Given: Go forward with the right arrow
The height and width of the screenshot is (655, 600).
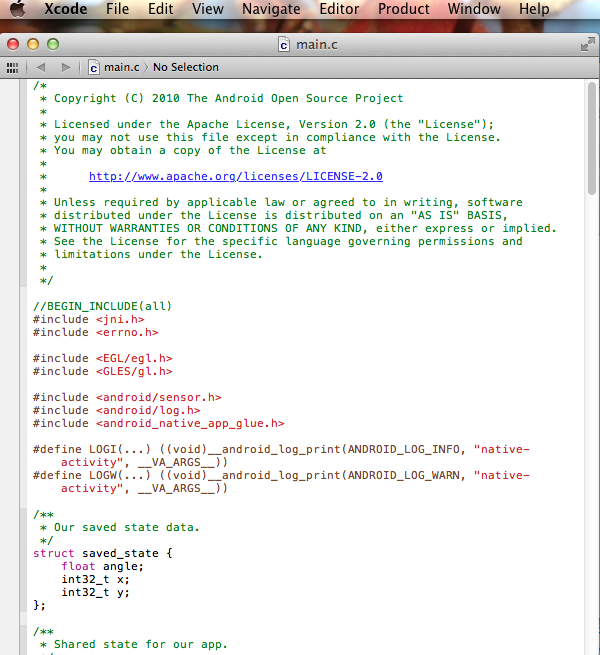Looking at the screenshot, I should pyautogui.click(x=66, y=67).
